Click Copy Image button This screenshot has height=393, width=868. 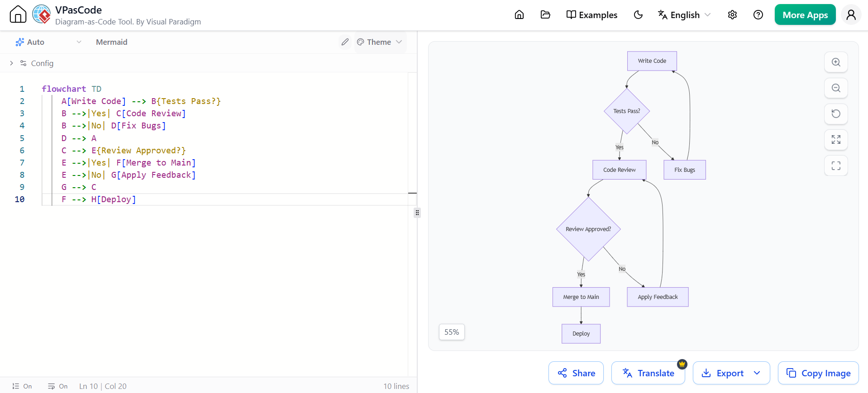point(818,373)
